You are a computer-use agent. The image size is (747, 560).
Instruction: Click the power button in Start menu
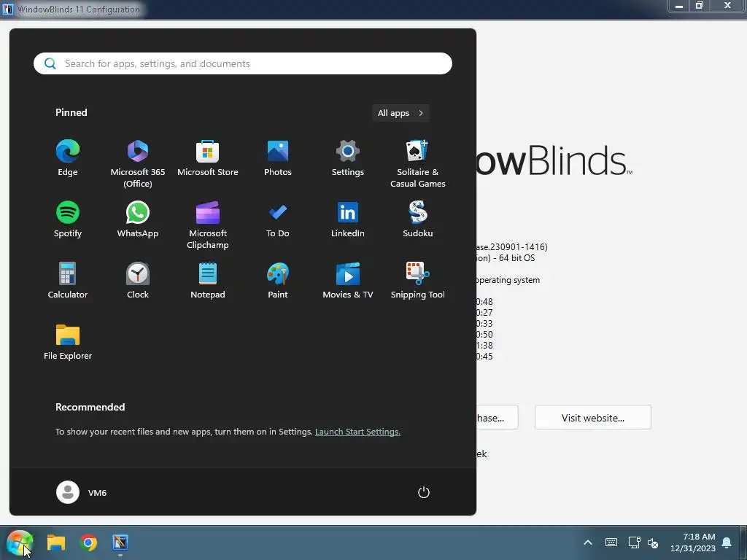point(424,492)
